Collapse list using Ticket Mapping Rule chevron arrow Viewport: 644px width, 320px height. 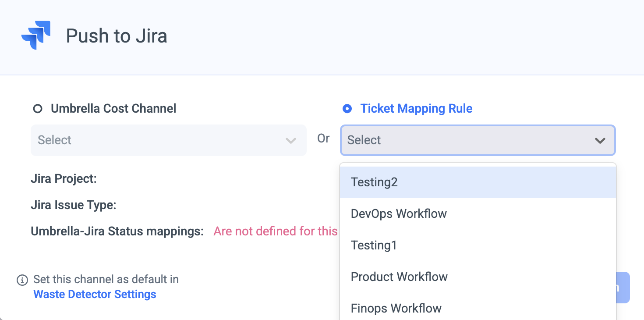[600, 141]
